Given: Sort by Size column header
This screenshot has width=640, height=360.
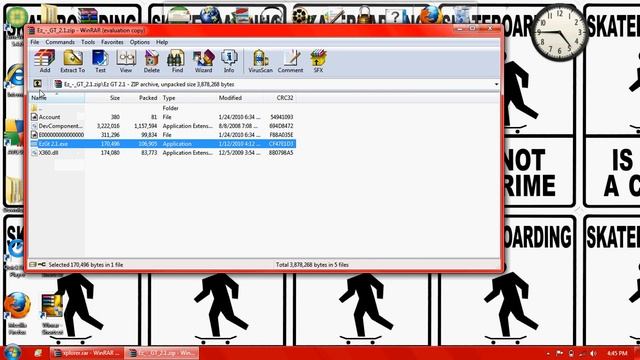Looking at the screenshot, I should [x=103, y=98].
